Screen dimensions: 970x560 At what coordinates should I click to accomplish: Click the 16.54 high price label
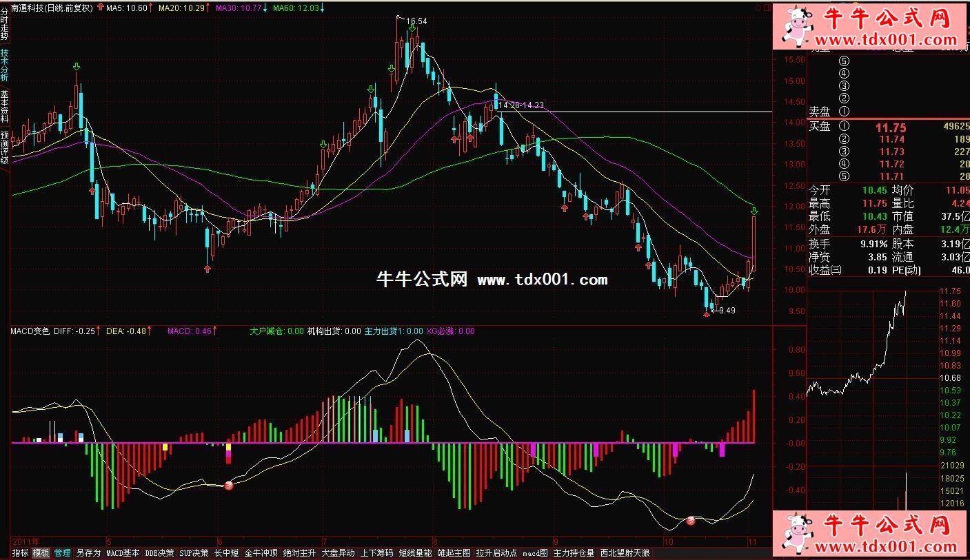[417, 21]
